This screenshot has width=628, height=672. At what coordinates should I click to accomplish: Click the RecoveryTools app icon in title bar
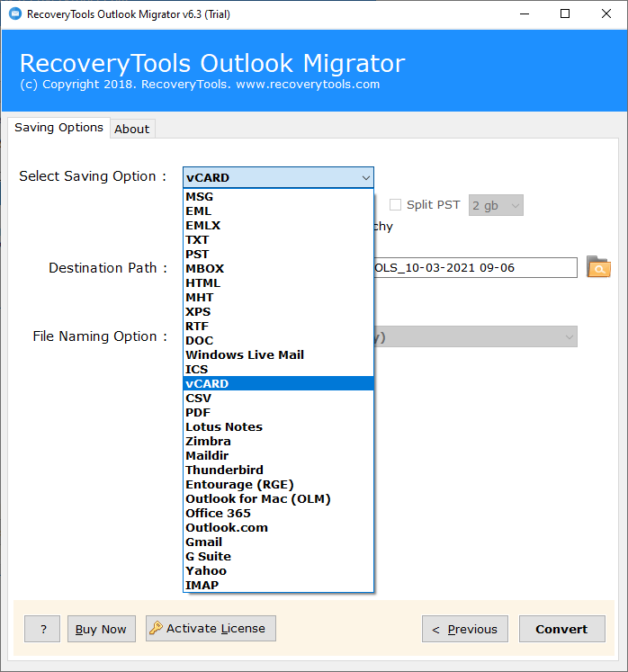click(x=15, y=14)
